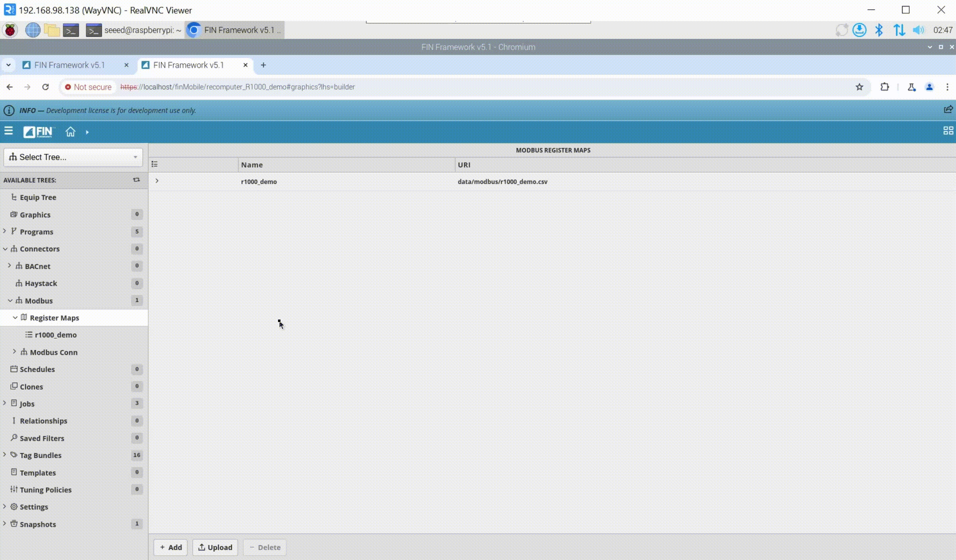The image size is (956, 560).
Task: Expand the r1000_demo table row
Action: coord(157,181)
